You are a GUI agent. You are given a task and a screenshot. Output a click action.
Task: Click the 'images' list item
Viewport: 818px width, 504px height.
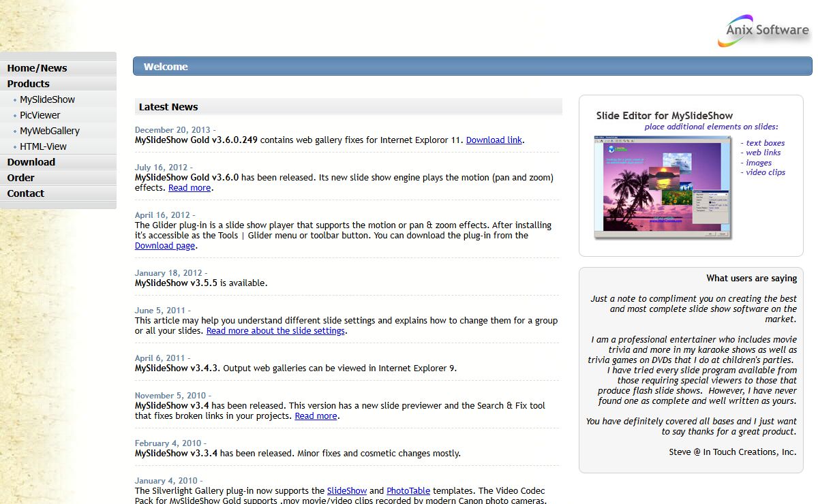coord(759,162)
